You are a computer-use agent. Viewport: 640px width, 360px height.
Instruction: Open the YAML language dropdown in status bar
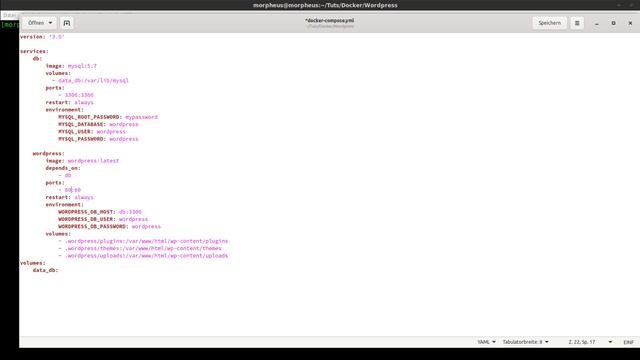[486, 342]
